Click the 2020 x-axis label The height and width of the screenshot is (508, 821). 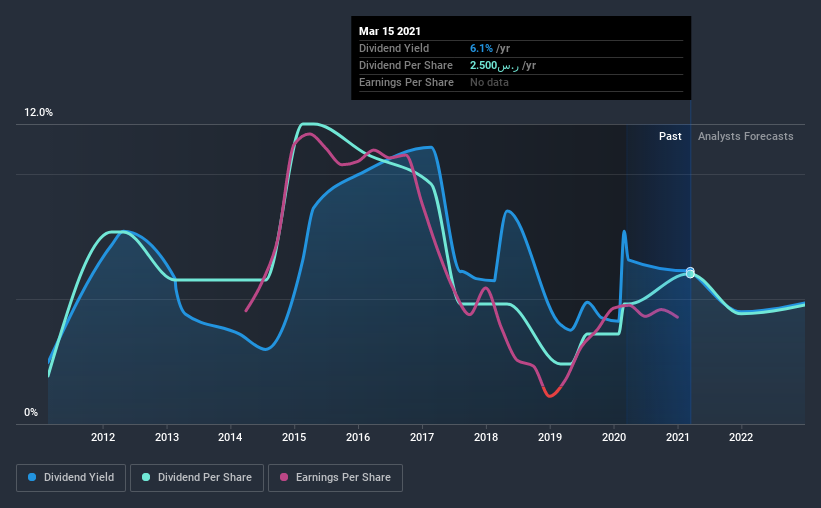click(x=614, y=437)
